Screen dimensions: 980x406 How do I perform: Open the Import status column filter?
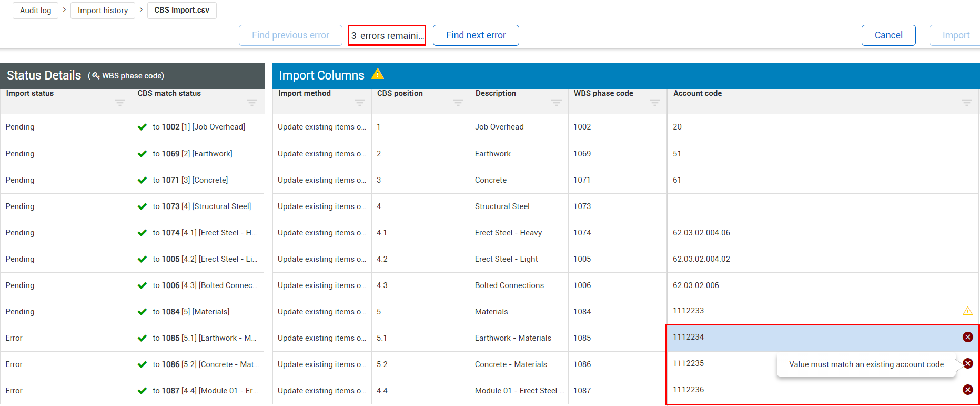coord(120,103)
